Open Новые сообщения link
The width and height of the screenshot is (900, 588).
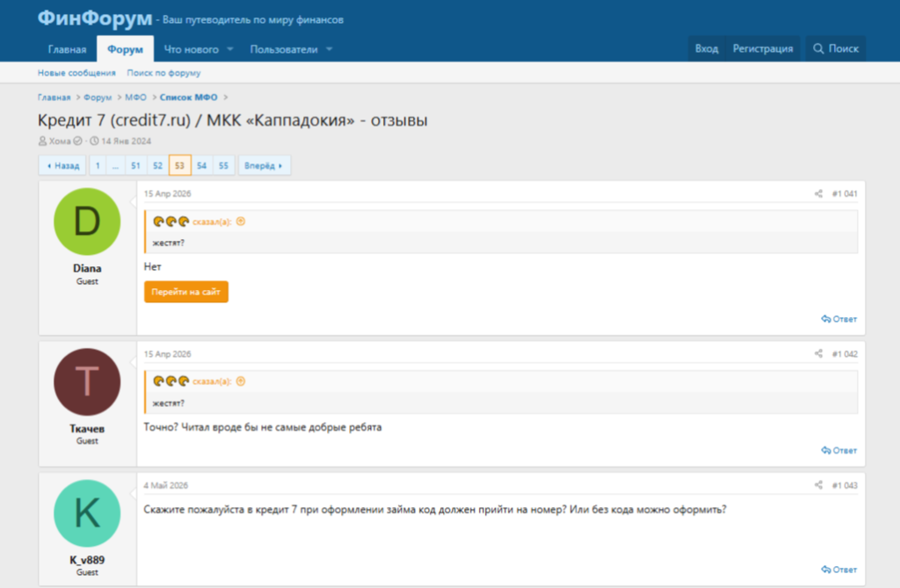pyautogui.click(x=76, y=73)
